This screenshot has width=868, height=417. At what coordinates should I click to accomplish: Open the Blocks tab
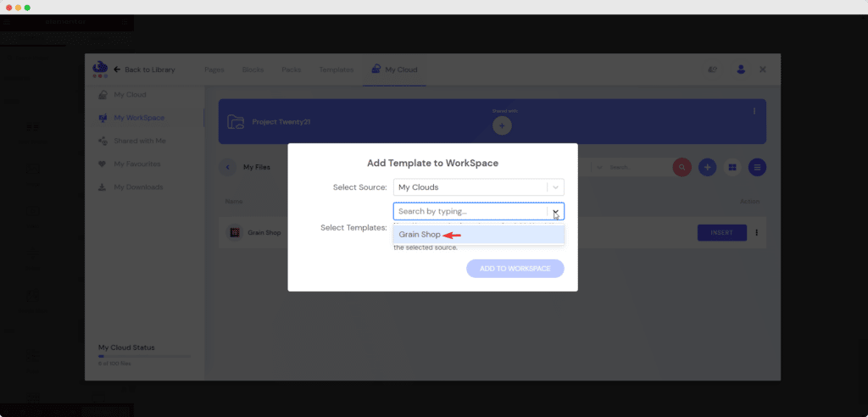pos(253,69)
